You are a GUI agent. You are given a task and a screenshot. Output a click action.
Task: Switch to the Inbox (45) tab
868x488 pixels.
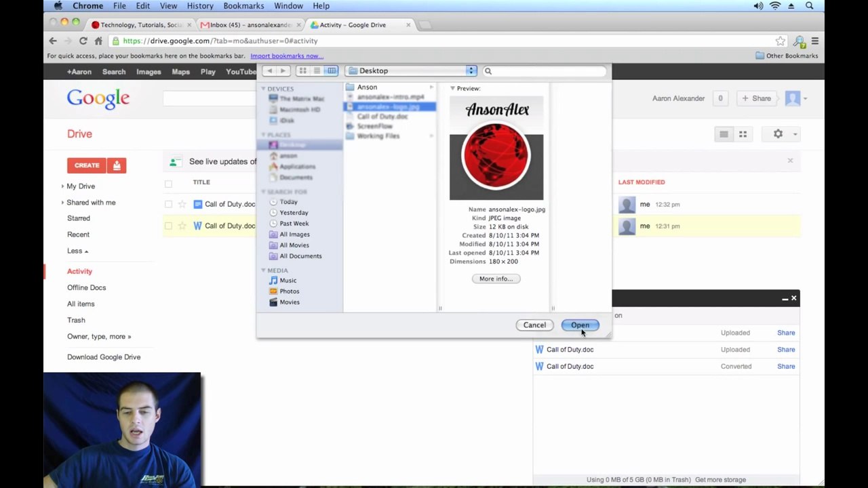[x=250, y=25]
